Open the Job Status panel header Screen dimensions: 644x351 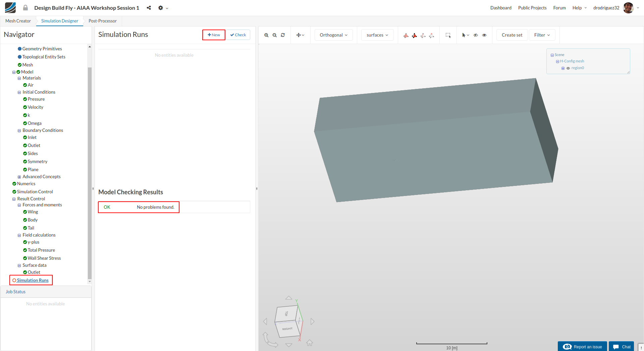46,292
